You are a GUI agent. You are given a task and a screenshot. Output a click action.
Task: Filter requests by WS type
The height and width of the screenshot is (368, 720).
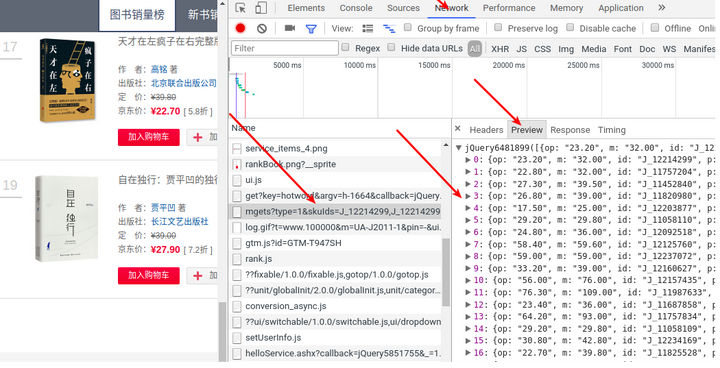669,49
